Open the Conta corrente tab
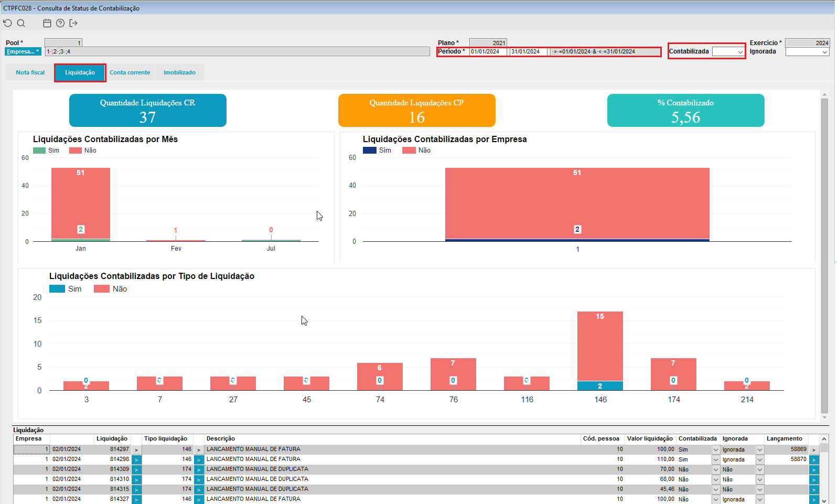 tap(130, 72)
